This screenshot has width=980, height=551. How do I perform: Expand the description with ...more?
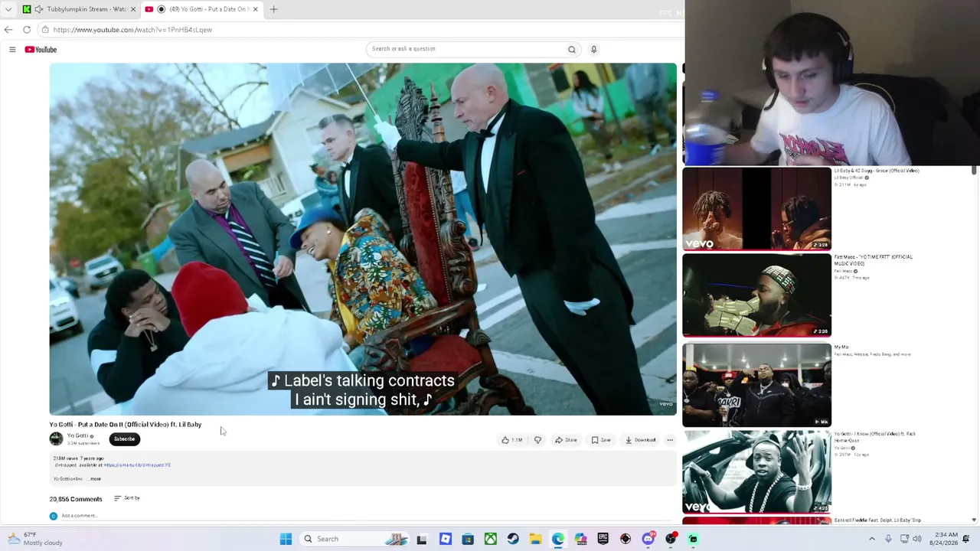(95, 479)
